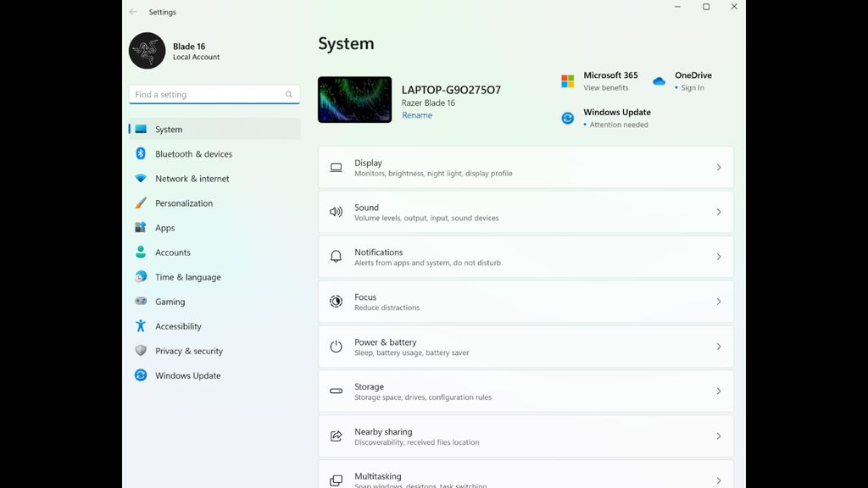Viewport: 868px width, 488px height.
Task: Open the Storage drive icon
Action: click(337, 391)
